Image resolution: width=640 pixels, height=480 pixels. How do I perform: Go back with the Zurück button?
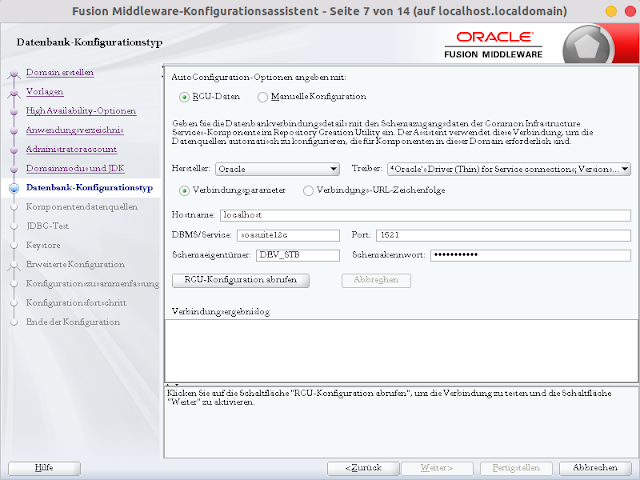tap(363, 468)
